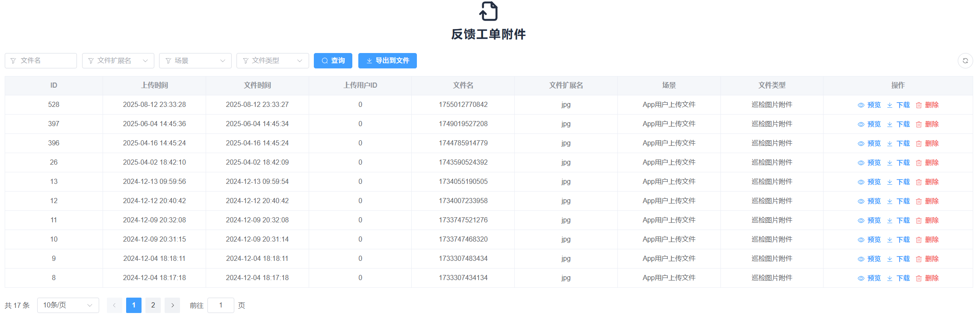Click the preview eye icon for ID 528
Screen dimensions: 980x316
coord(861,105)
